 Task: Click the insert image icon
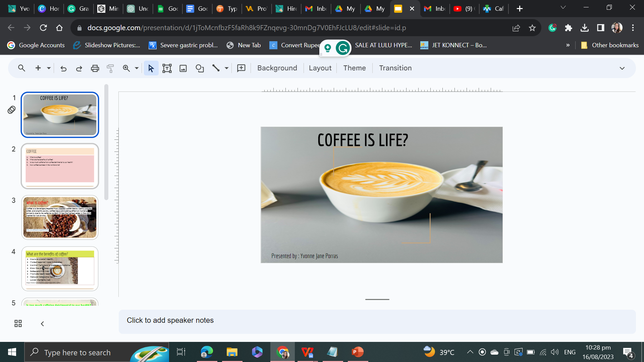183,68
